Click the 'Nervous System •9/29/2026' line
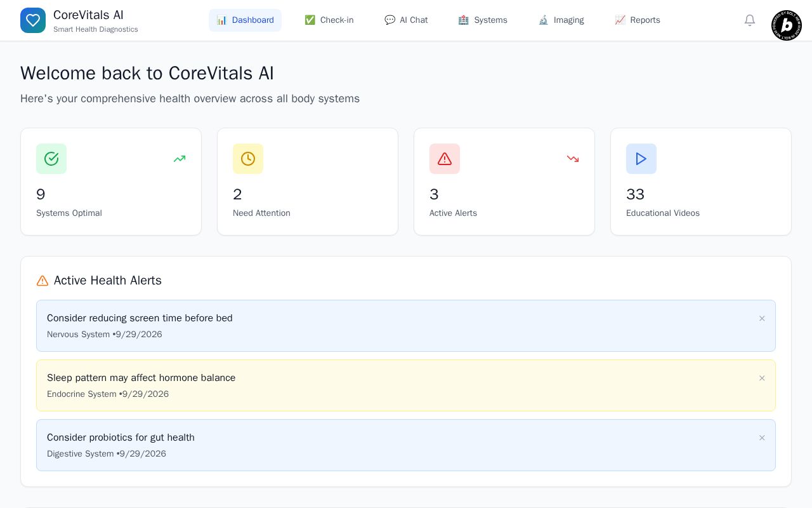 (105, 335)
